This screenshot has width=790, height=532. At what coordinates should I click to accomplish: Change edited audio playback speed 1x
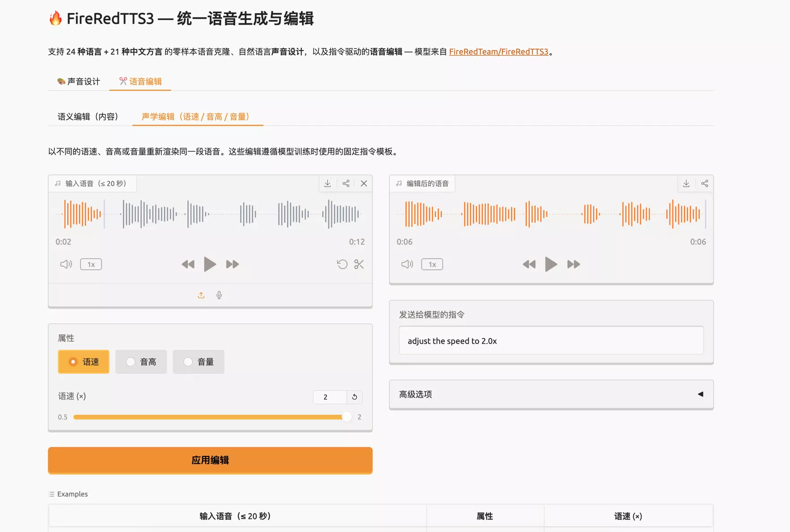432,264
